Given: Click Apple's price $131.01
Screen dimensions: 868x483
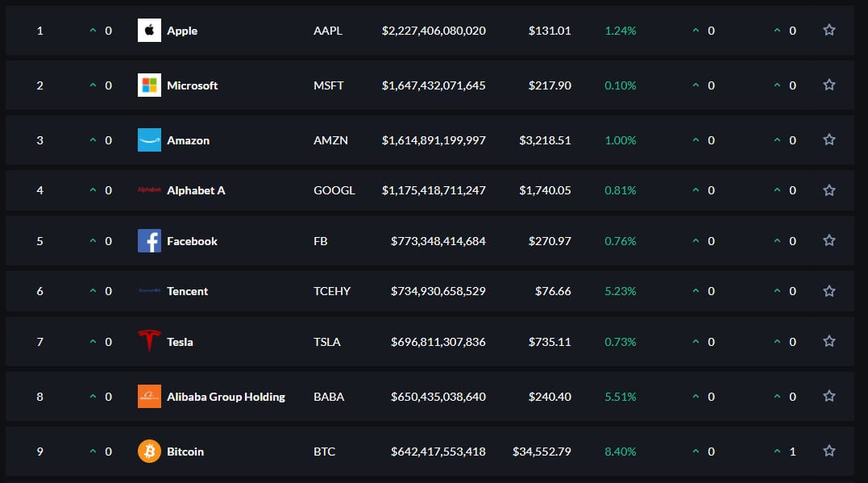Looking at the screenshot, I should (x=549, y=31).
